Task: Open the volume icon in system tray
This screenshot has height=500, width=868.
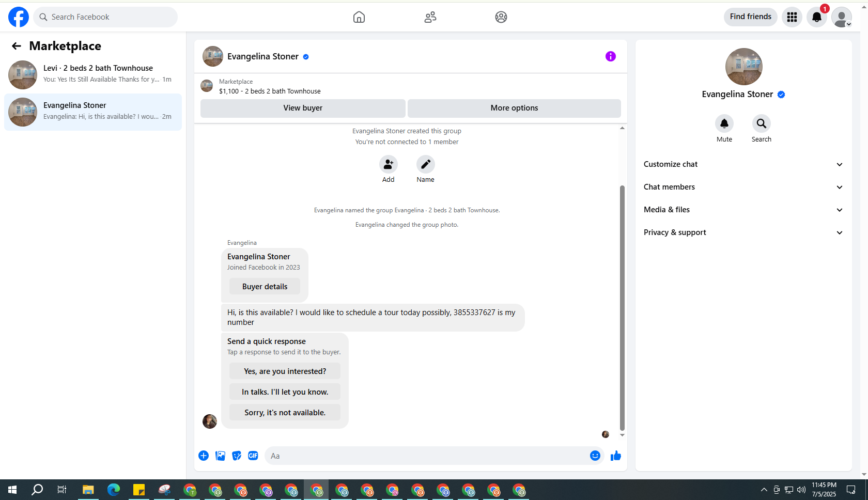Action: (801, 490)
